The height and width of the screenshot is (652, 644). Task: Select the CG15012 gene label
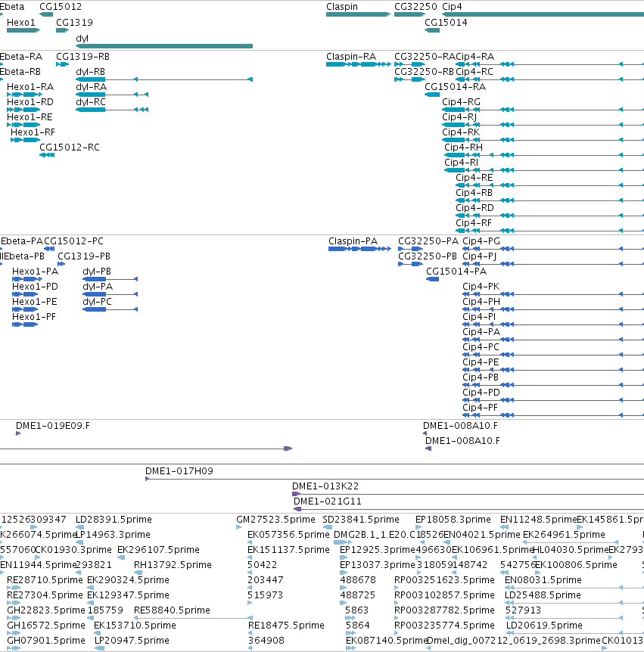coord(61,7)
